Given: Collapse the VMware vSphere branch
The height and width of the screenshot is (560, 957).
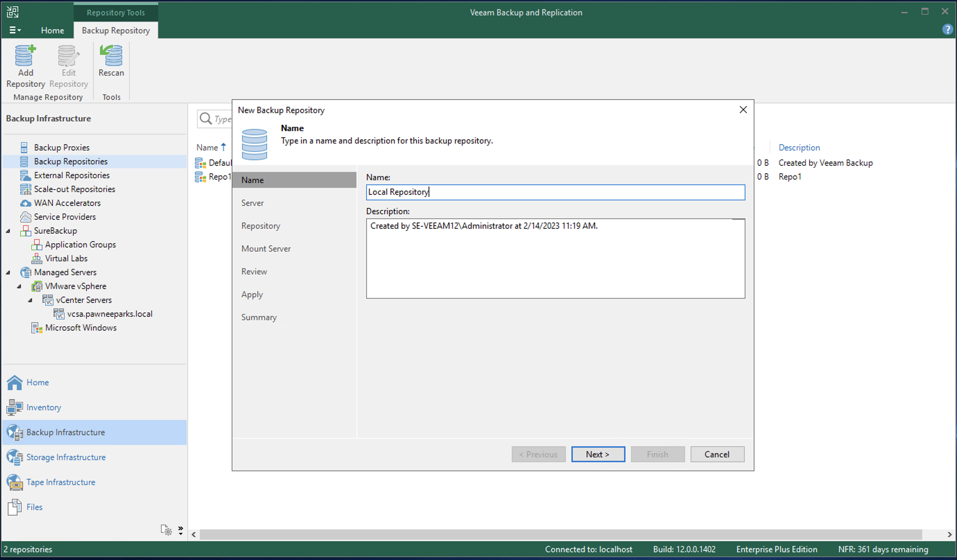Looking at the screenshot, I should pos(19,286).
